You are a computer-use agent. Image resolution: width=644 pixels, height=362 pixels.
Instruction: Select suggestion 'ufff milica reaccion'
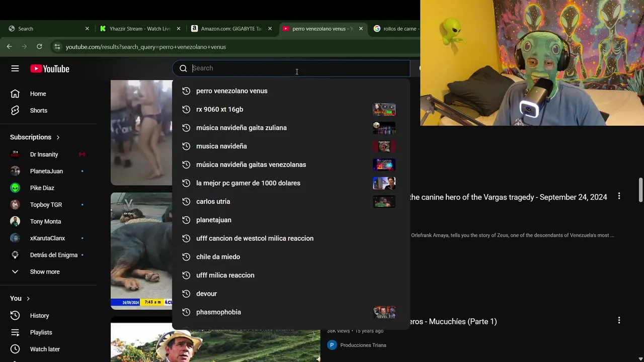(291, 275)
